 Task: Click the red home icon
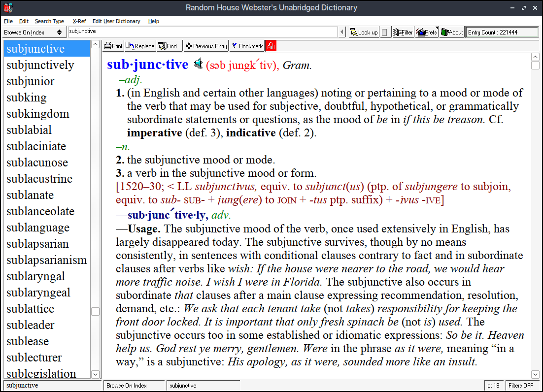click(x=271, y=46)
